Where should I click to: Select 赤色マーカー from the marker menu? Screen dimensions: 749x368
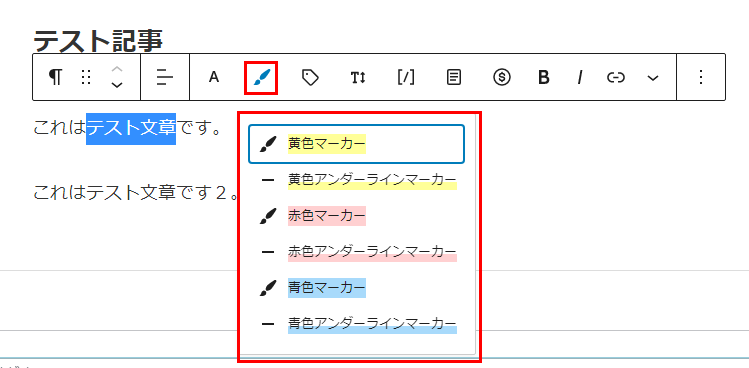click(x=356, y=216)
